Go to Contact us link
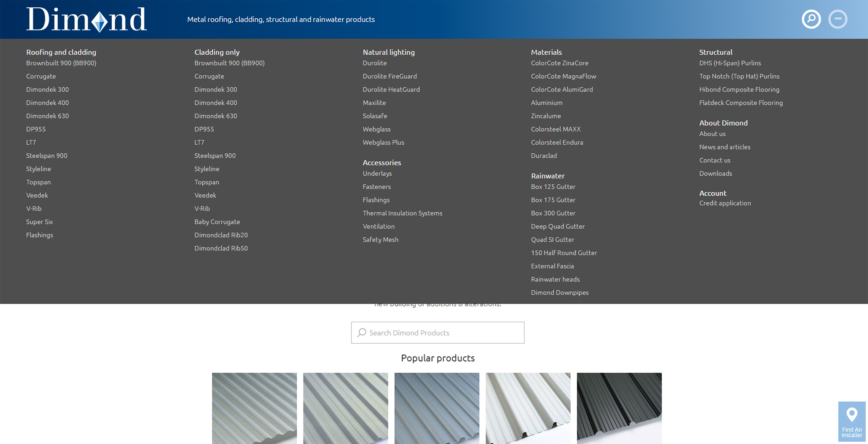The image size is (868, 444). coord(715,160)
